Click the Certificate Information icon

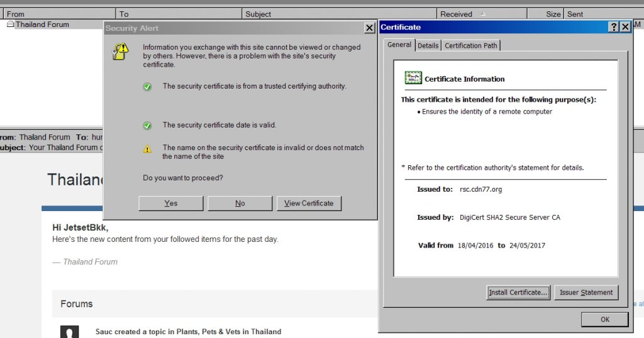[413, 77]
